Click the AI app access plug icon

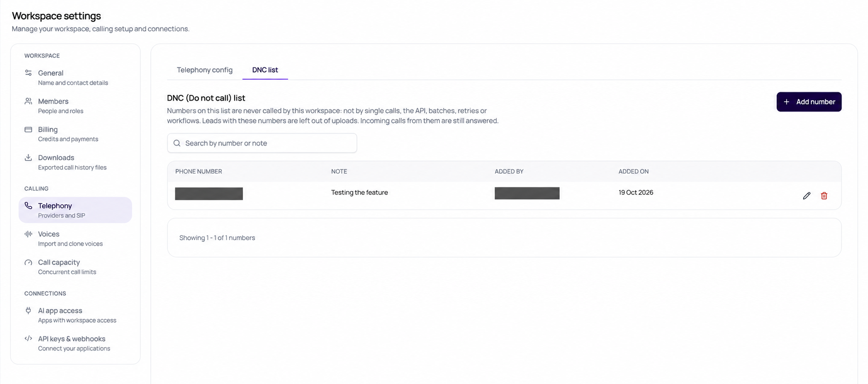(x=28, y=310)
